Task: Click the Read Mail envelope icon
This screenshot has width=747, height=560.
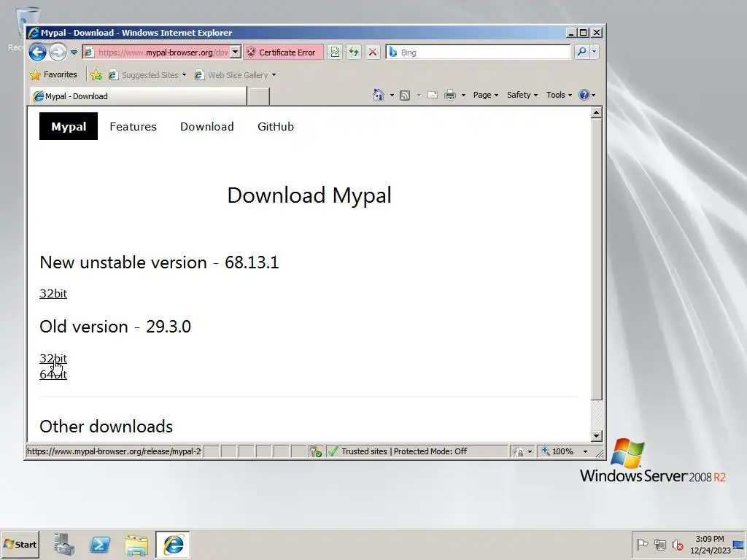Action: coord(433,95)
